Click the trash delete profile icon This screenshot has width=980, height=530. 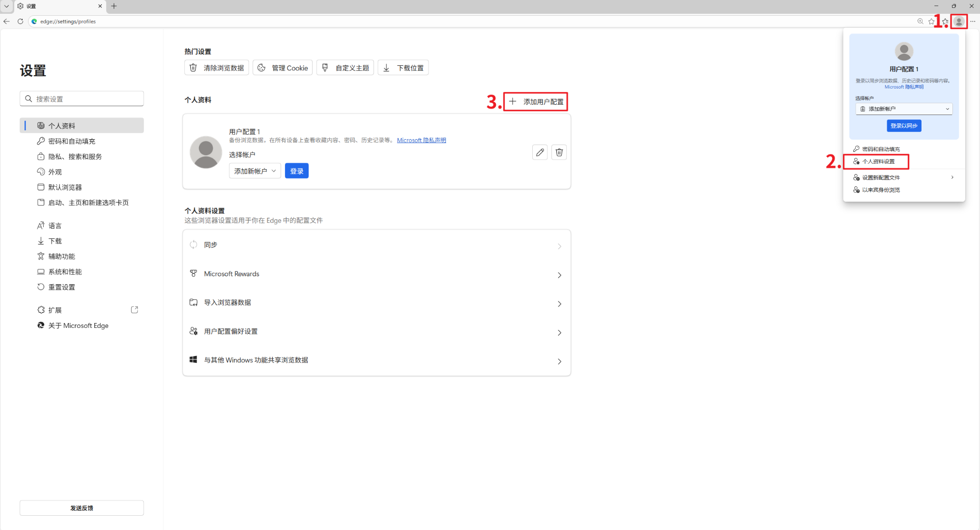tap(559, 152)
